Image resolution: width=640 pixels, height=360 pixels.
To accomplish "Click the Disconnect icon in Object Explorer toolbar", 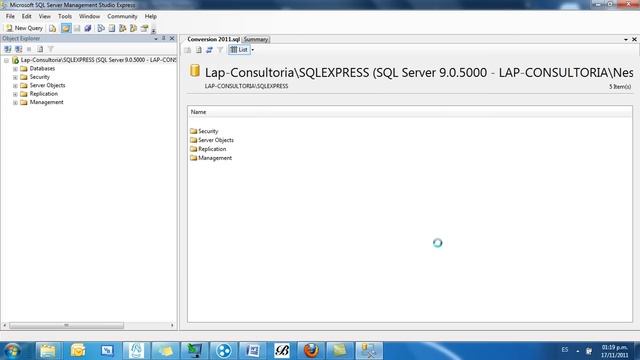I will (18, 49).
